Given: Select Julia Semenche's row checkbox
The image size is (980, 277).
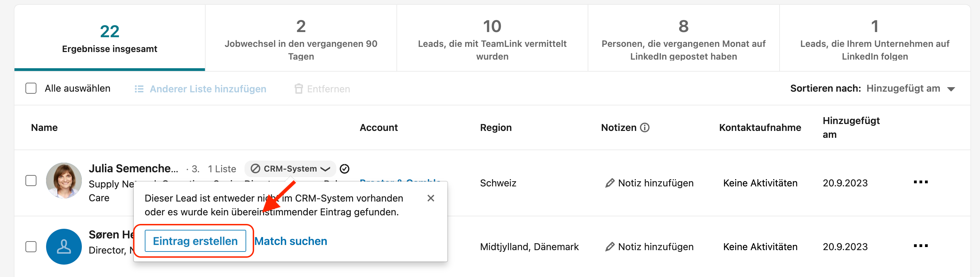Looking at the screenshot, I should tap(31, 181).
